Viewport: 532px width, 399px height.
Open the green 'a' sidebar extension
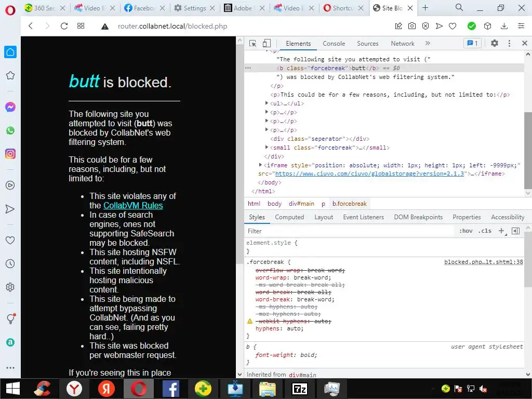[x=10, y=342]
